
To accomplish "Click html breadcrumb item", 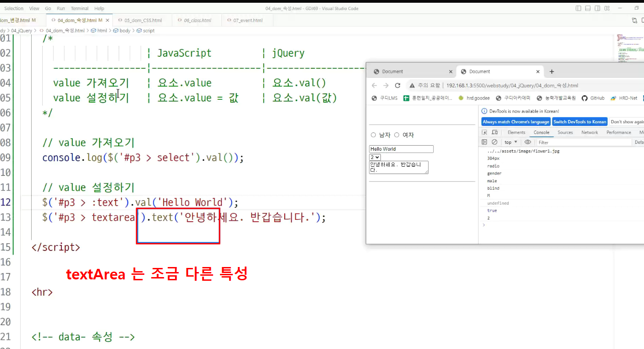I will 99,31.
